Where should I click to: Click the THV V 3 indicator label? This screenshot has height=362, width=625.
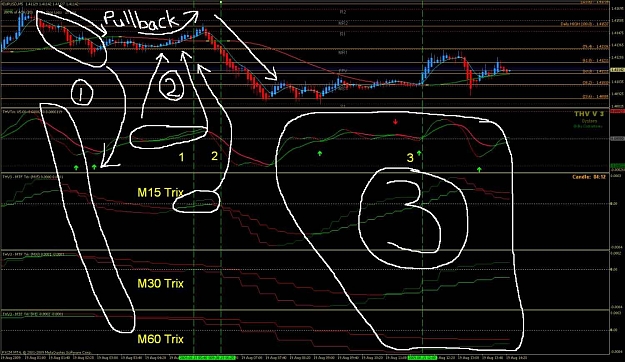tap(589, 114)
